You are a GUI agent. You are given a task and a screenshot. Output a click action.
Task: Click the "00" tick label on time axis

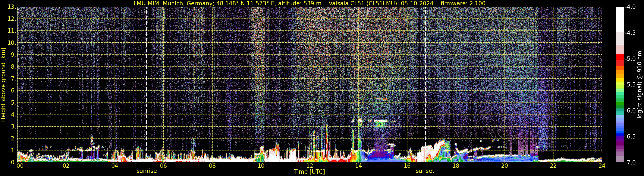[20, 166]
